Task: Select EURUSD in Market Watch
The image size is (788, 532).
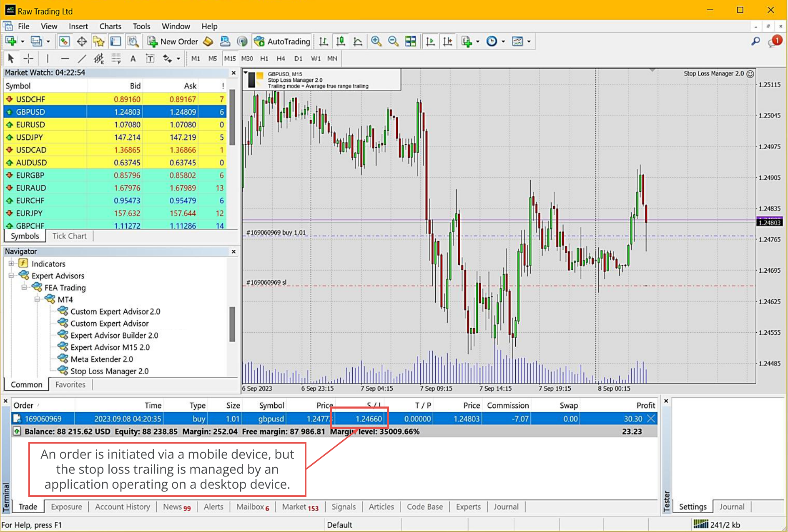Action: pos(115,125)
